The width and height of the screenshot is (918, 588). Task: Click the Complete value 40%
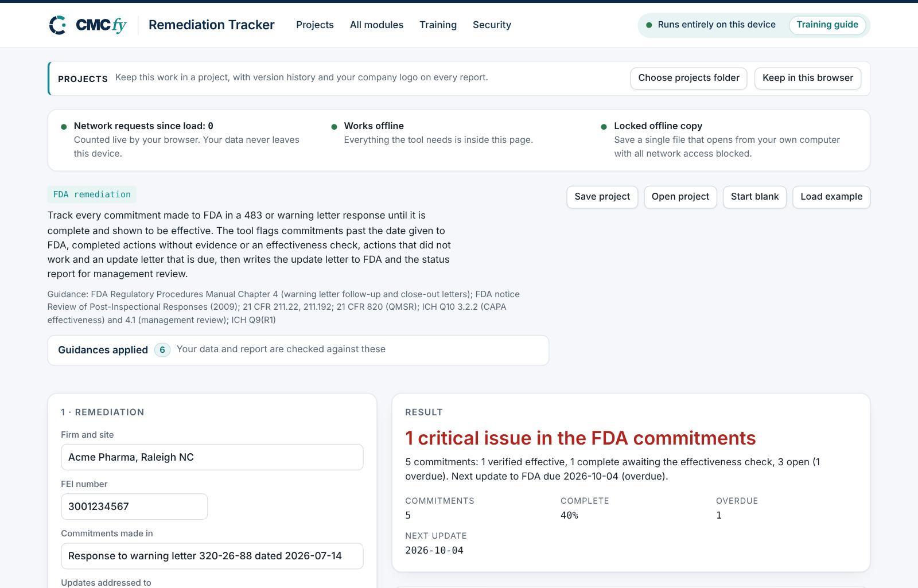tap(569, 515)
